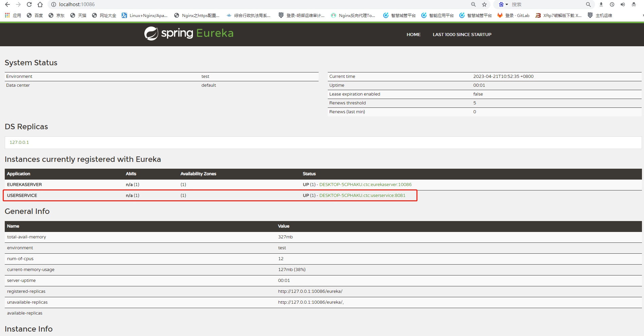The width and height of the screenshot is (644, 336).
Task: Open the userservice:8081 instance link
Action: click(x=362, y=196)
